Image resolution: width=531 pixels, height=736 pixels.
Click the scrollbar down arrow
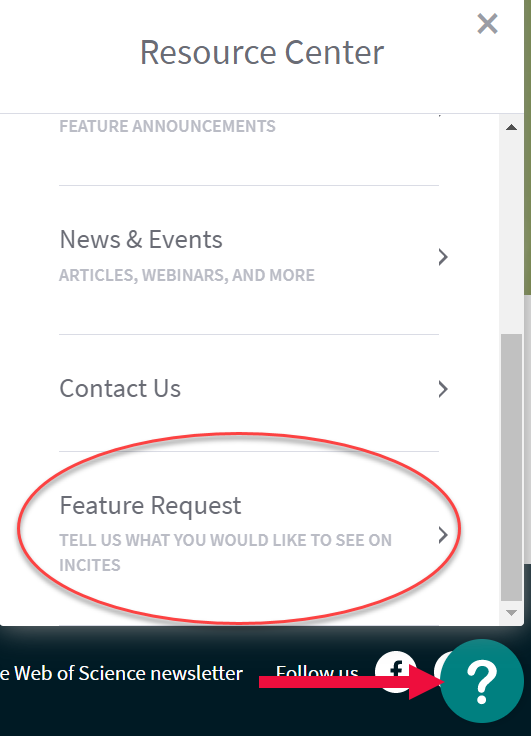pos(511,613)
